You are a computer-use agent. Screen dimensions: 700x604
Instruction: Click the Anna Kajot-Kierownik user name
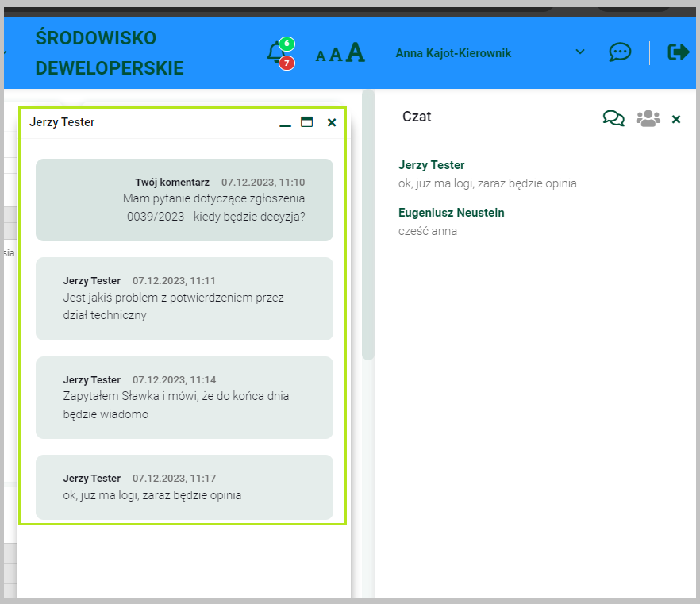click(453, 53)
